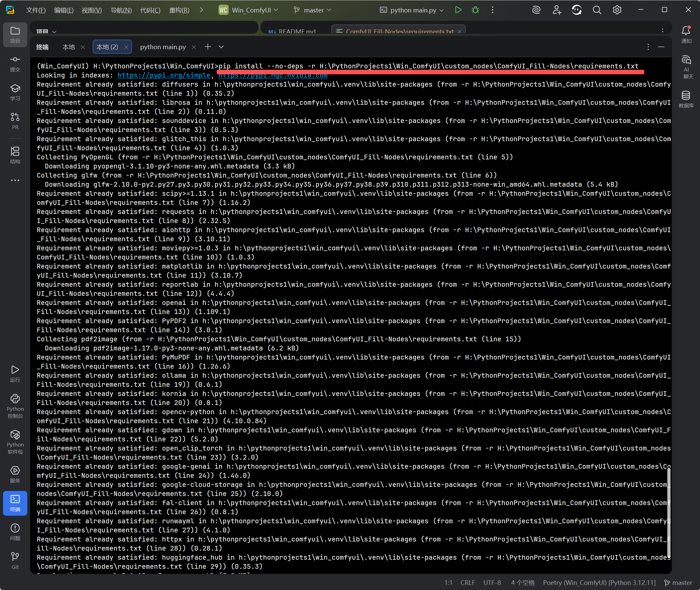Viewport: 700px width, 590px height.
Task: Open the File (文件) menu
Action: click(36, 10)
